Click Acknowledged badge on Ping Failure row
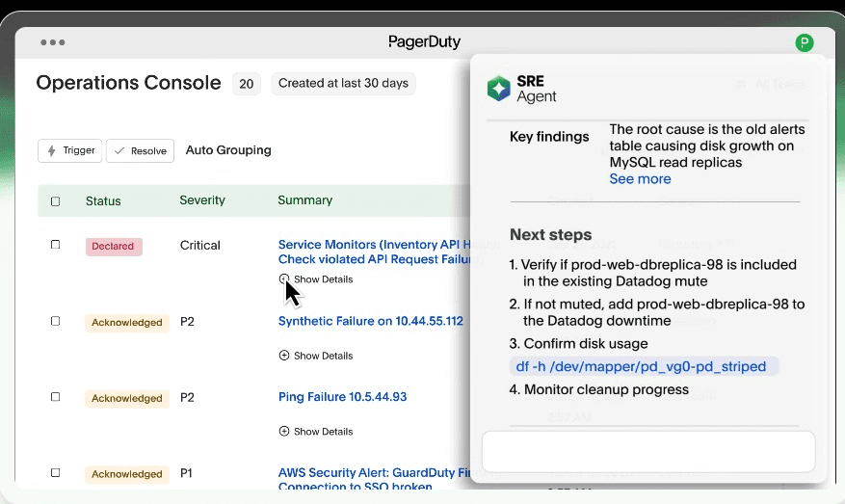 click(x=127, y=398)
